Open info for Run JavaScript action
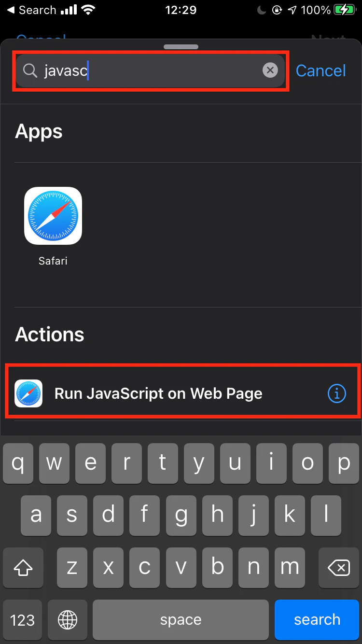 336,393
